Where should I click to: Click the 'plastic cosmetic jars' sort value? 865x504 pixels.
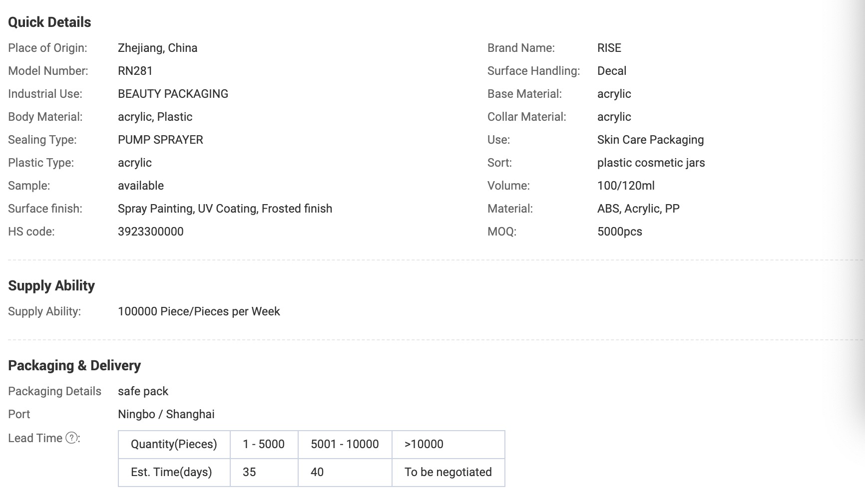651,163
